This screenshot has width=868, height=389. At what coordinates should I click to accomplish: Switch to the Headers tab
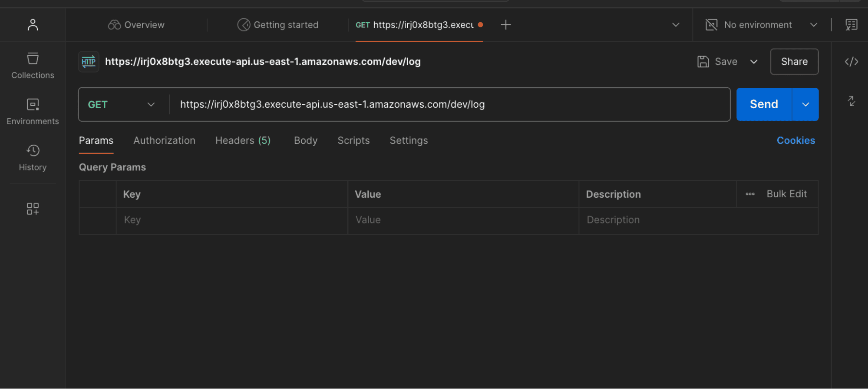pos(243,140)
